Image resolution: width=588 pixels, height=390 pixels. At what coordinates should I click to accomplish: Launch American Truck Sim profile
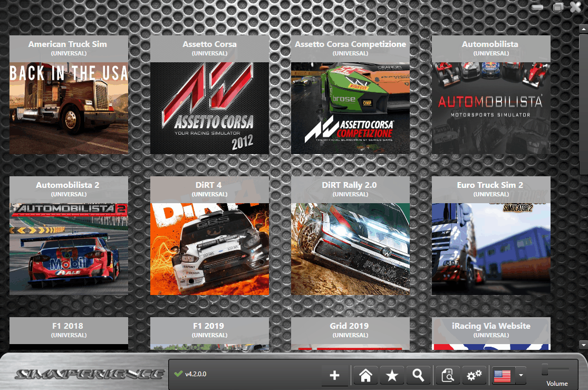[68, 95]
